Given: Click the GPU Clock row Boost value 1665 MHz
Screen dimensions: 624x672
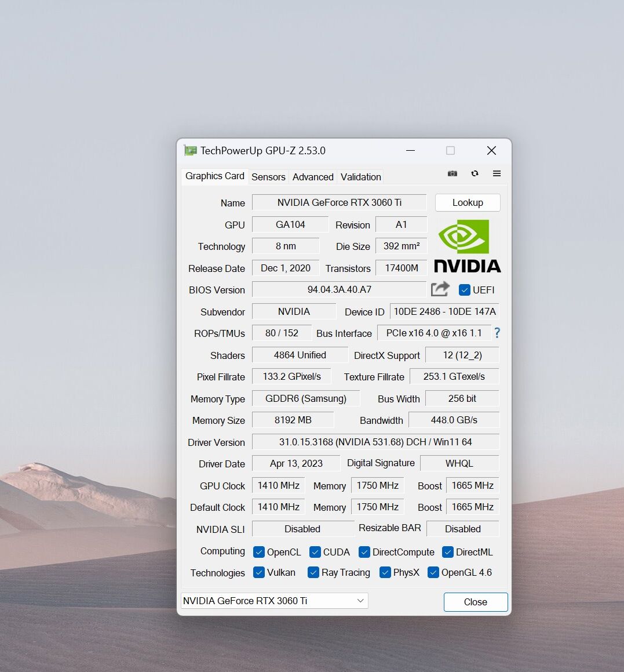Looking at the screenshot, I should coord(472,485).
